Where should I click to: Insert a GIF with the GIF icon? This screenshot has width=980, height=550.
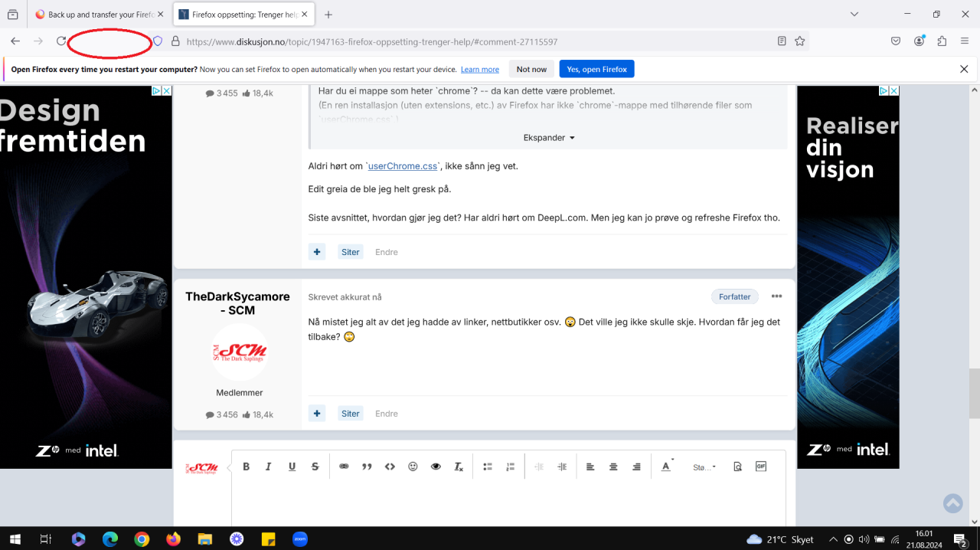tap(761, 466)
